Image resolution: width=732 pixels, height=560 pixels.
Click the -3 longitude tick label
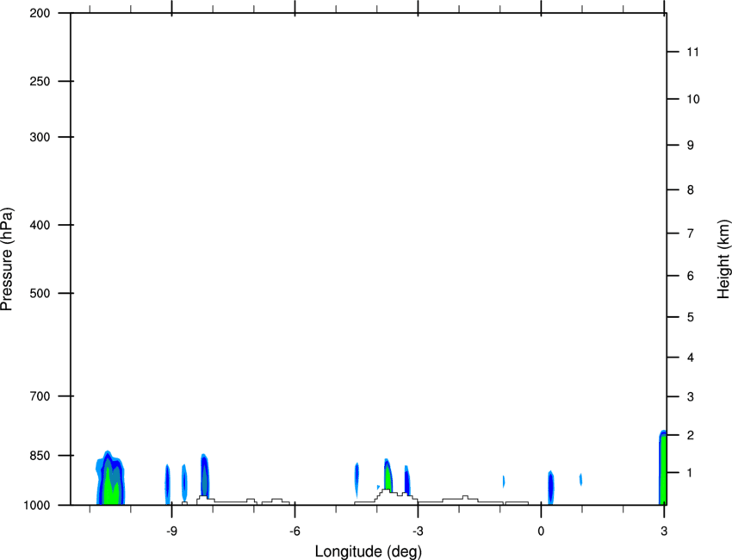418,531
